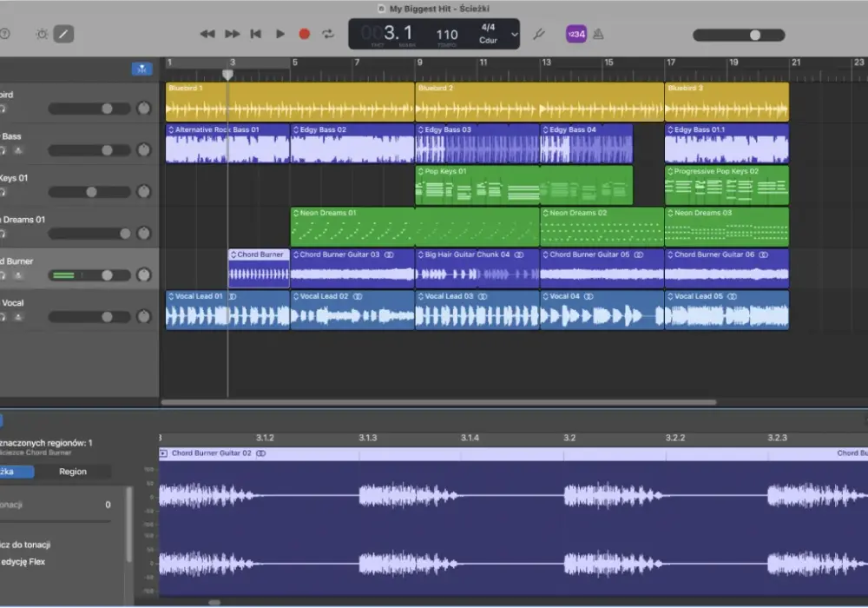The image size is (868, 608).
Task: Select the Edgy Bass 04 region
Action: click(x=586, y=143)
